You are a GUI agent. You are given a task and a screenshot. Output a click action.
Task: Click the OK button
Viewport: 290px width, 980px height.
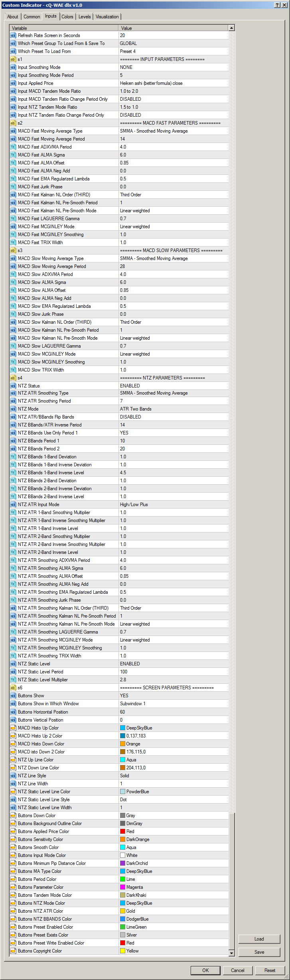(x=205, y=970)
